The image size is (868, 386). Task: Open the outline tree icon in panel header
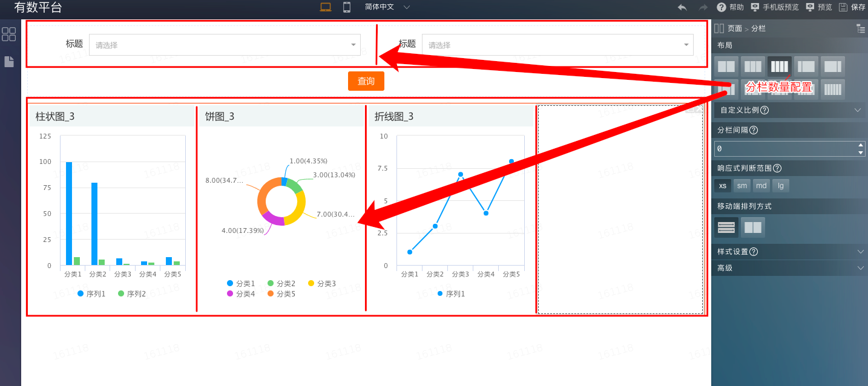pyautogui.click(x=861, y=28)
